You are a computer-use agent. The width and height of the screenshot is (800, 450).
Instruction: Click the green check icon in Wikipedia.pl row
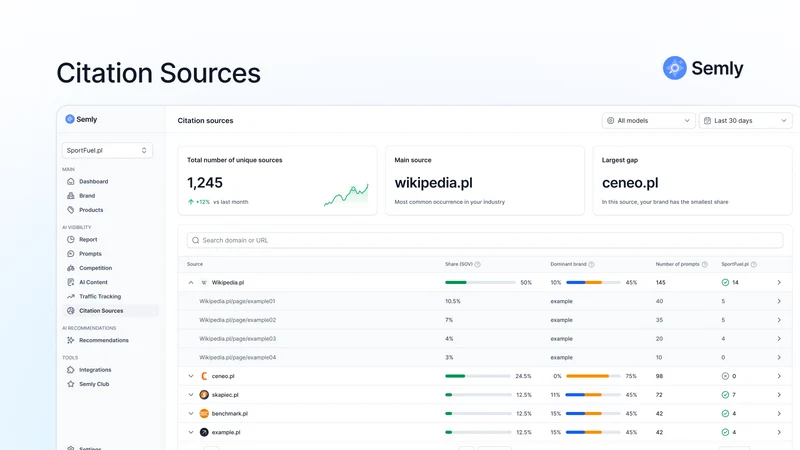pyautogui.click(x=725, y=283)
